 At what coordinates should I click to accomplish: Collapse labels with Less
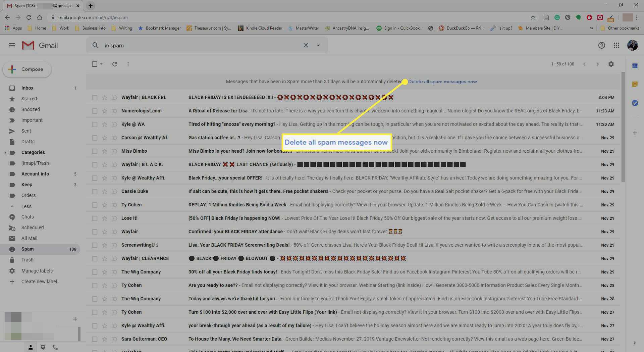[26, 206]
